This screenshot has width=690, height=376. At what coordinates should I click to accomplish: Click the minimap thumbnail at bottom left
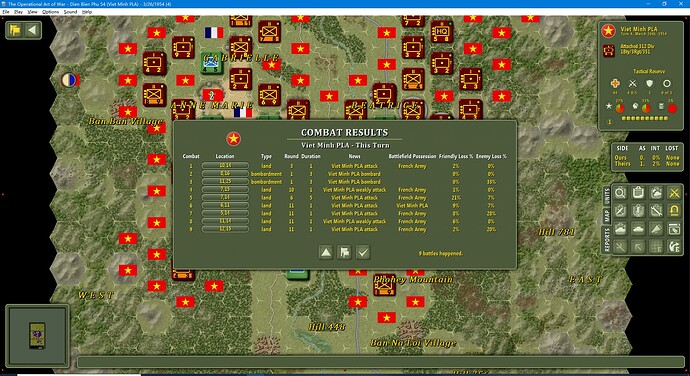tap(37, 336)
